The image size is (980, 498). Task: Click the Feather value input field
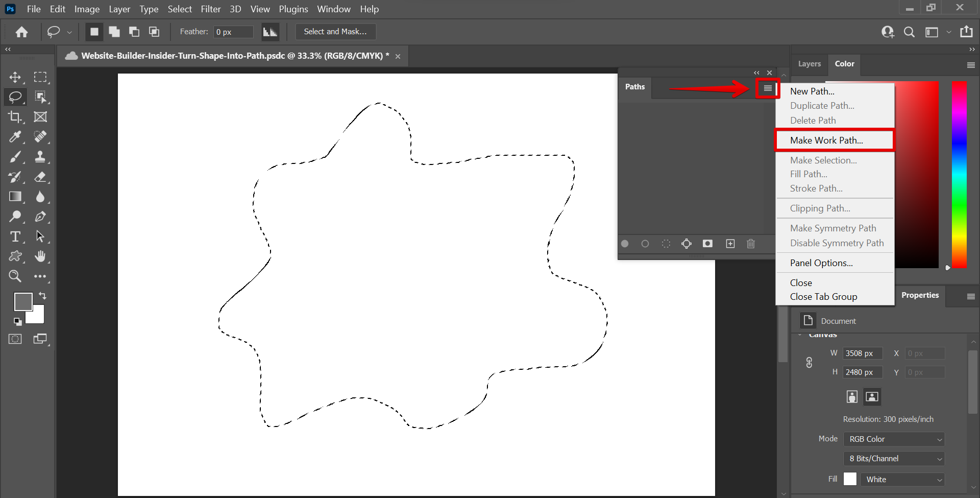[x=233, y=32]
